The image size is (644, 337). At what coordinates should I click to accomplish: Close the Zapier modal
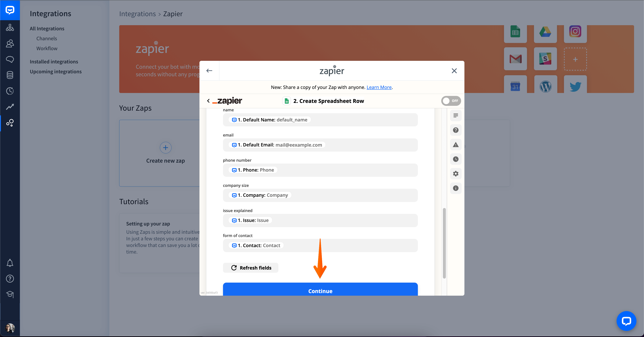454,71
